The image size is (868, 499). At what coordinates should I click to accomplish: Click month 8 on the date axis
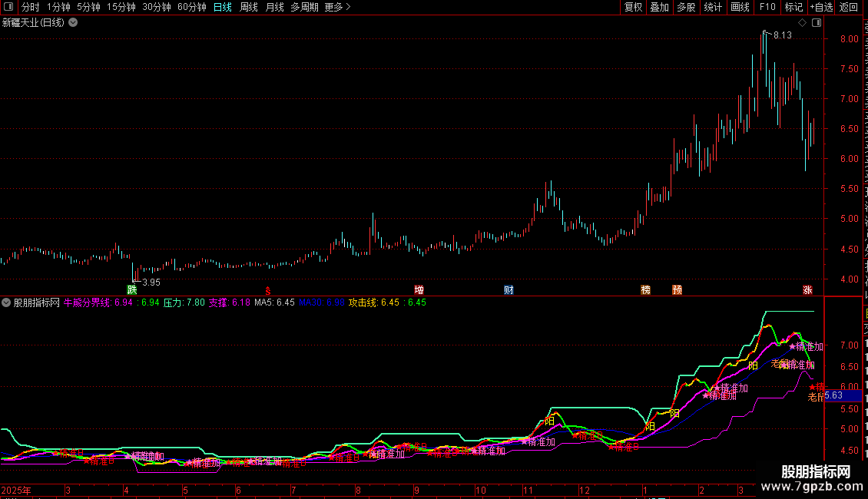click(x=358, y=490)
